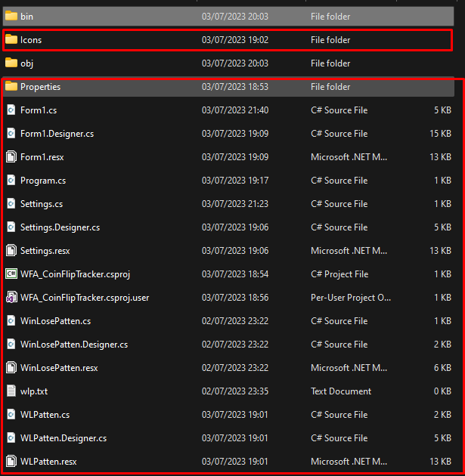This screenshot has height=476, width=465.
Task: Select the WinLosePatten.resx file icon
Action: tap(11, 367)
